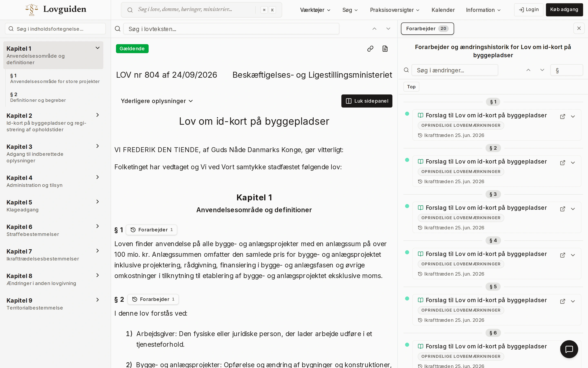
Task: Open § 1 Forslag in external window
Action: click(562, 117)
